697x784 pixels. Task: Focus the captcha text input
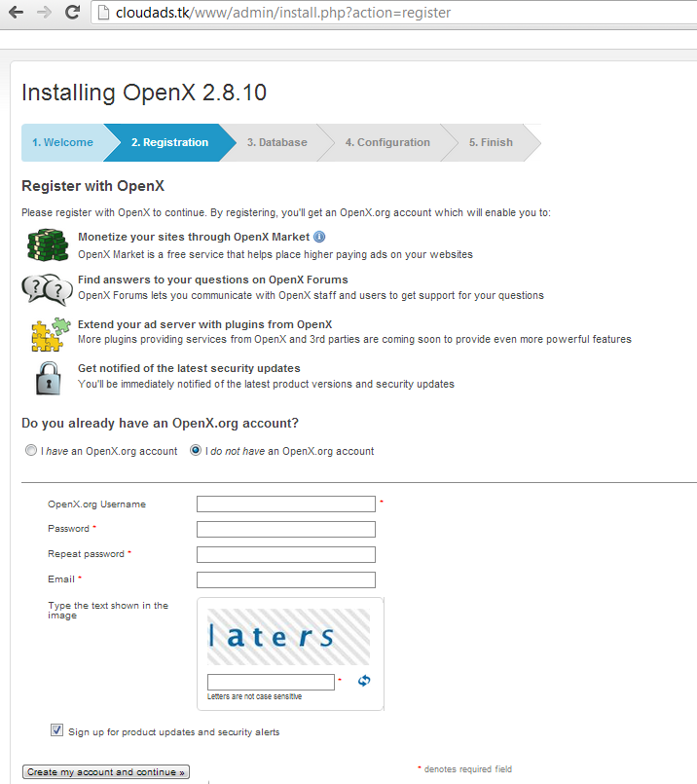click(x=271, y=682)
